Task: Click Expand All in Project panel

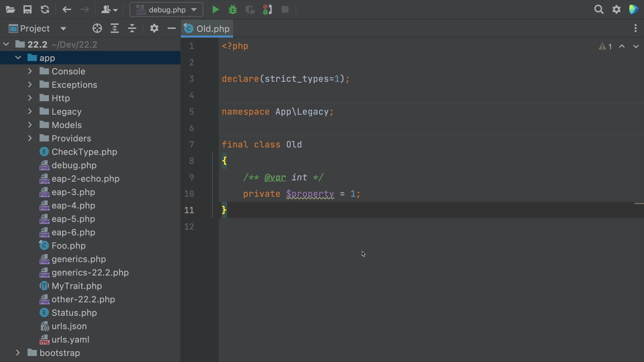Action: (115, 28)
